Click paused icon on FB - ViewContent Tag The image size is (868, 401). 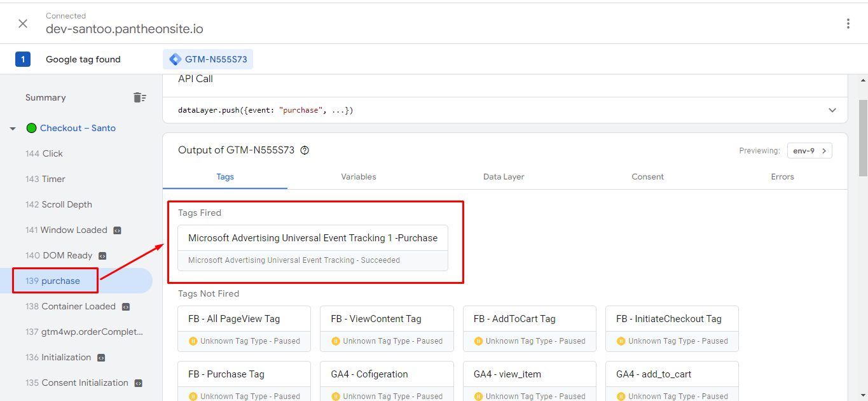tap(335, 341)
